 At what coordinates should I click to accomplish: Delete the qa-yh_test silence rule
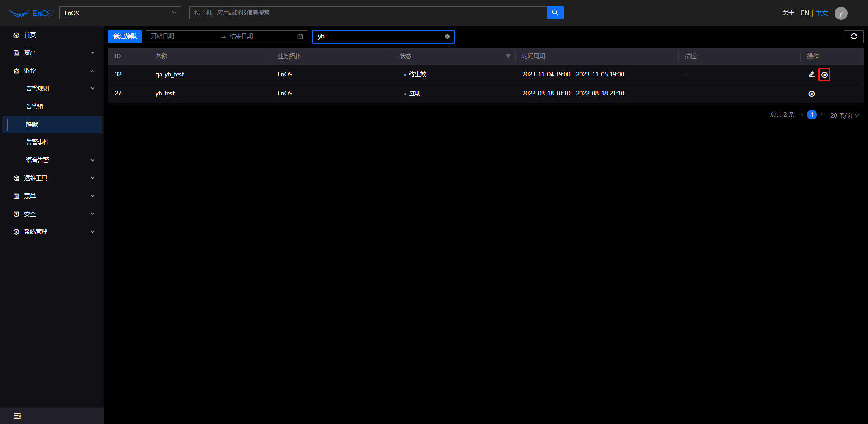(x=825, y=75)
